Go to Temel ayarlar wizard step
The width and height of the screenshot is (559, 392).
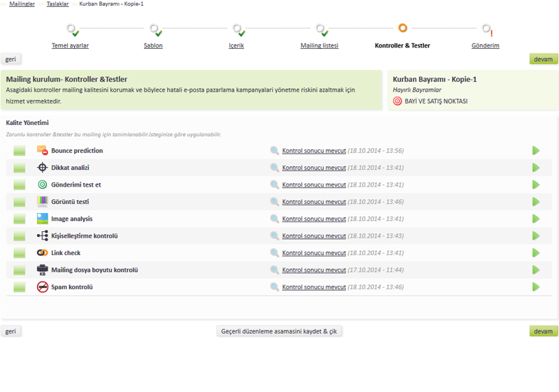pyautogui.click(x=70, y=45)
